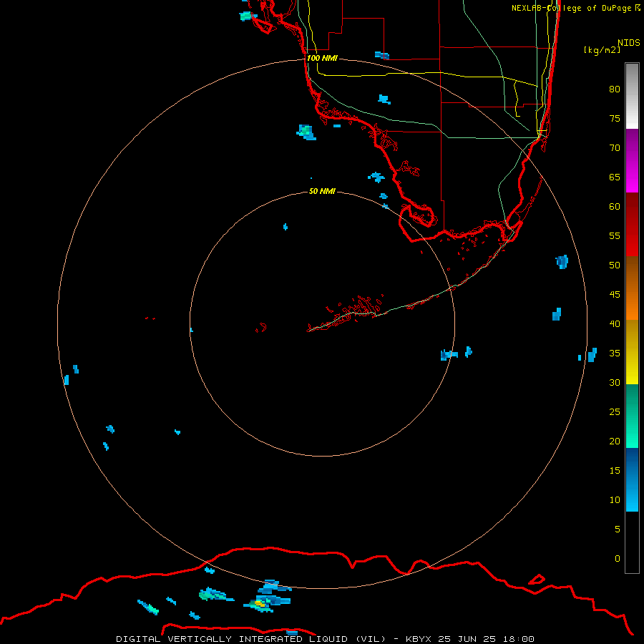
Task: Pick the yellow segment of the color bar
Action: (632, 352)
